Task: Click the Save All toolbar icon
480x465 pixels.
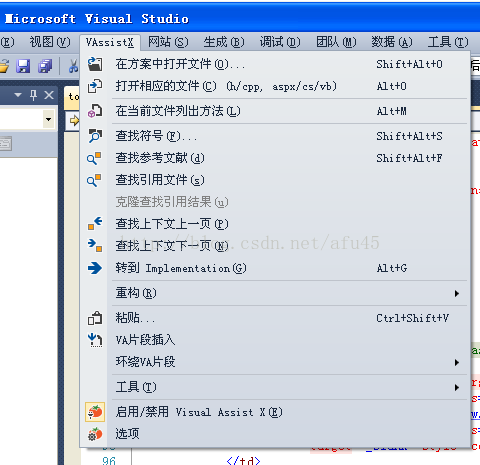Action: click(x=45, y=66)
